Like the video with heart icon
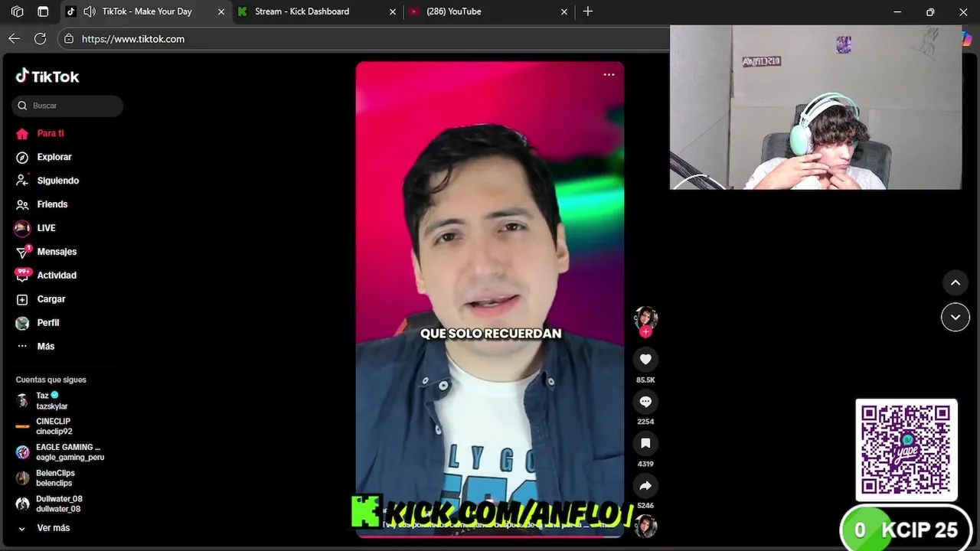980x551 pixels. click(x=645, y=360)
